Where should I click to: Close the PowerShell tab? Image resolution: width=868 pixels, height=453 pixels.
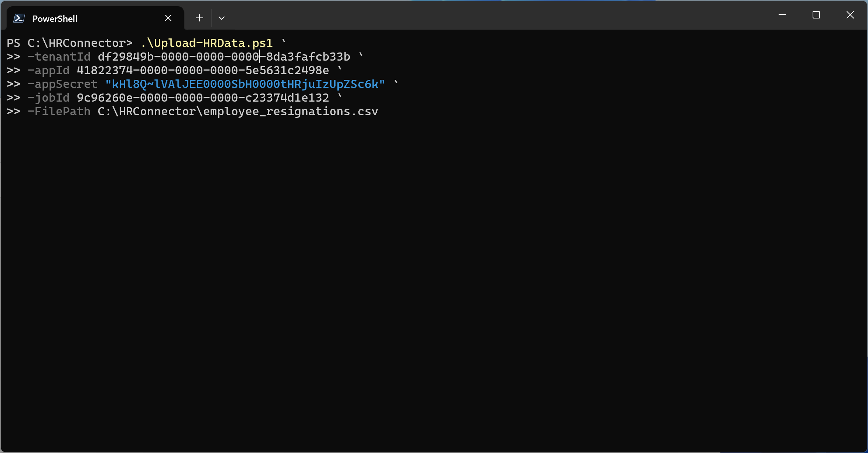[168, 18]
